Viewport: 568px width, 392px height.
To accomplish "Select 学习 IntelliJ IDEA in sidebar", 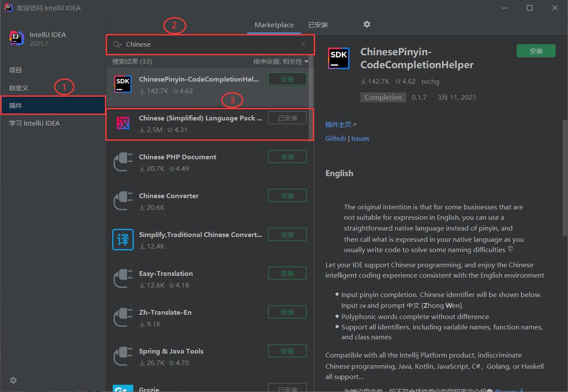I will pyautogui.click(x=53, y=123).
